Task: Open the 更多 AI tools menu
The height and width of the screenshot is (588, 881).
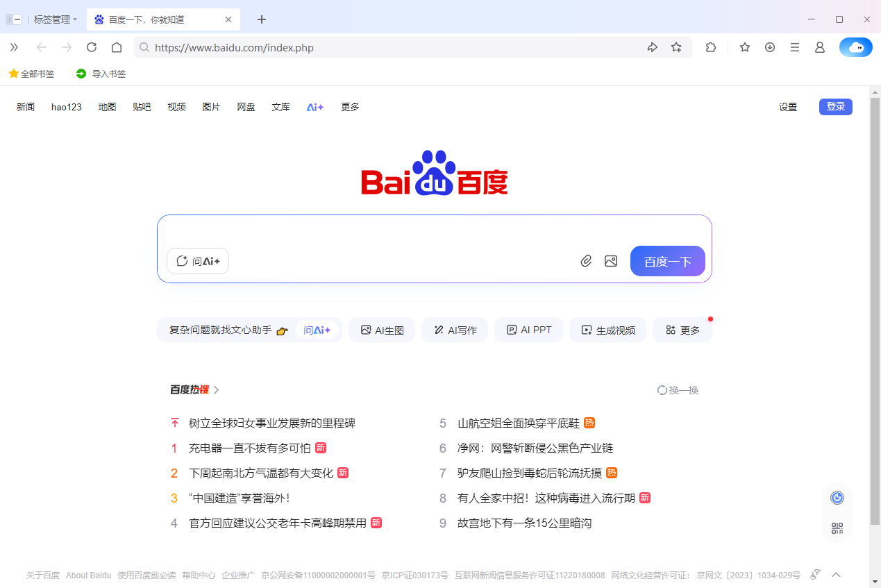Action: click(x=682, y=330)
